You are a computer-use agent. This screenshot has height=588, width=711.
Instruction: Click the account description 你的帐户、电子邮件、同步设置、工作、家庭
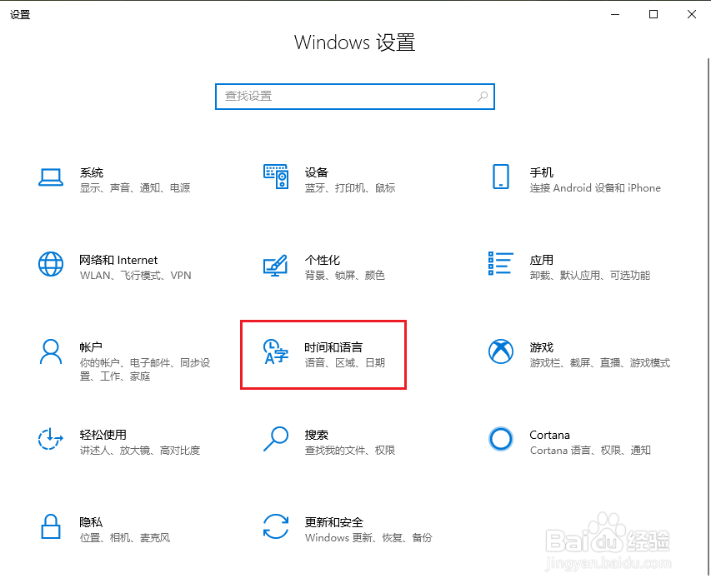pyautogui.click(x=145, y=370)
